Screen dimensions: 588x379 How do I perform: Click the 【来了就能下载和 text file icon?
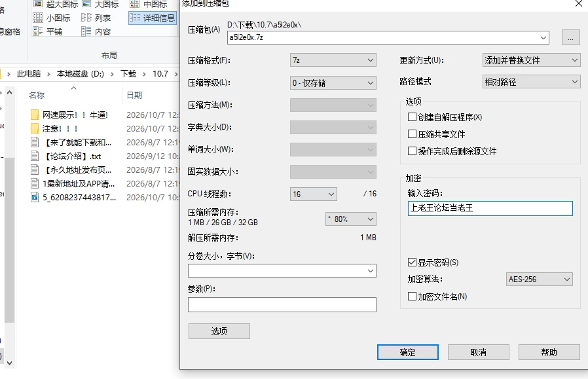pyautogui.click(x=35, y=143)
